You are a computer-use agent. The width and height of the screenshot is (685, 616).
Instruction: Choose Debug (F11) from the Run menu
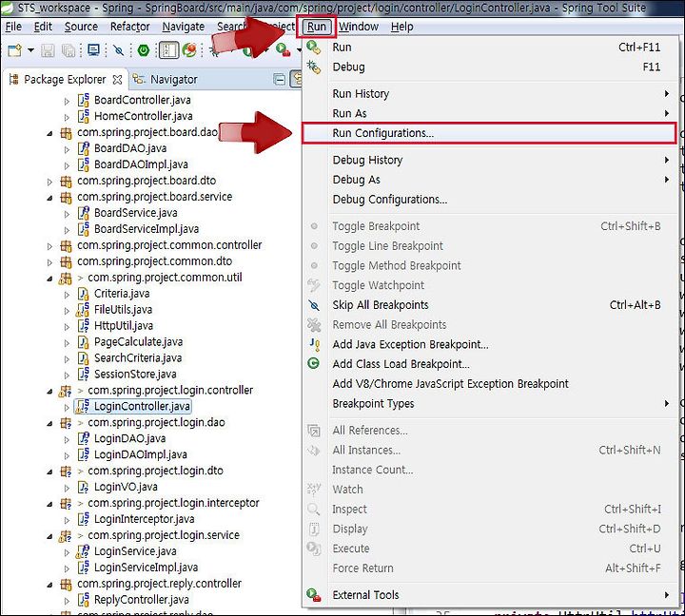click(x=490, y=67)
